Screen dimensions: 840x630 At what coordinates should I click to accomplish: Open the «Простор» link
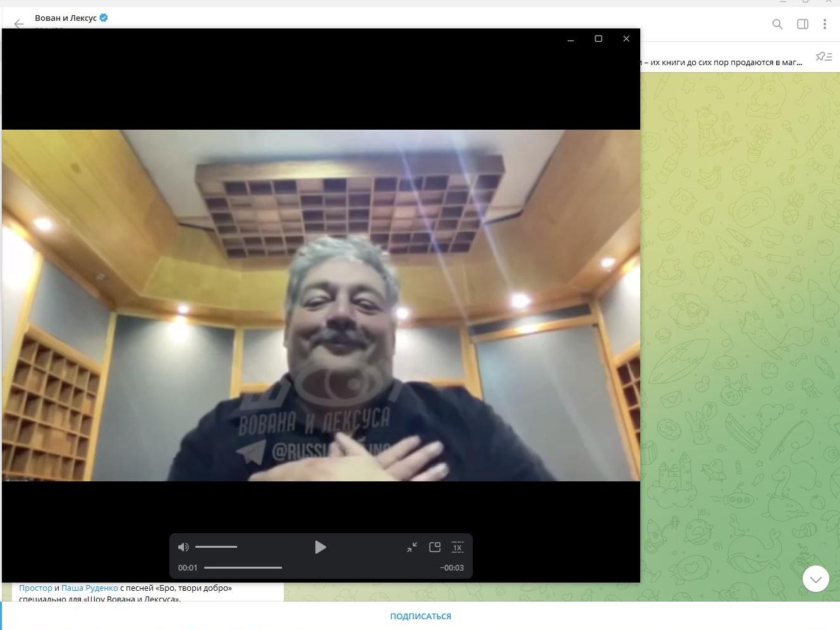point(35,588)
